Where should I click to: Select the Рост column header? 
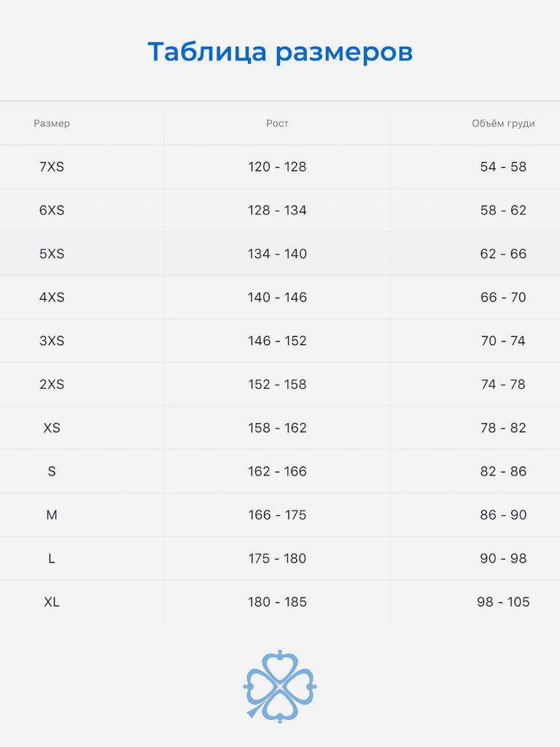pyautogui.click(x=277, y=123)
